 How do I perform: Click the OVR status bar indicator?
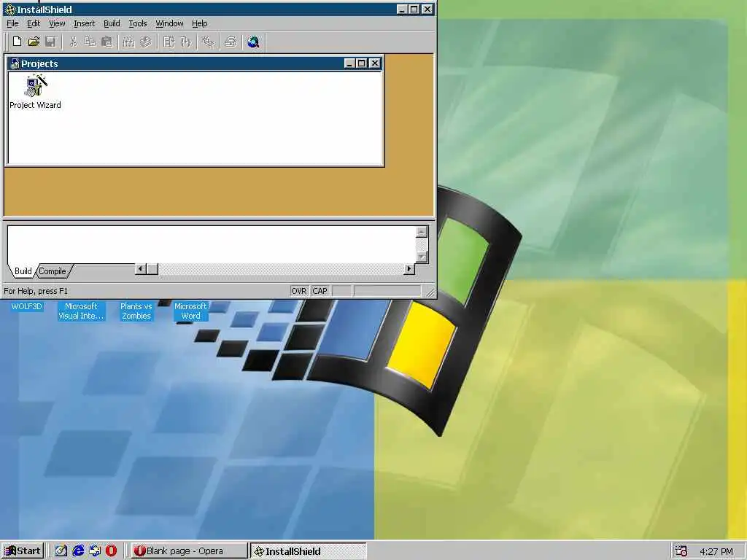(298, 291)
